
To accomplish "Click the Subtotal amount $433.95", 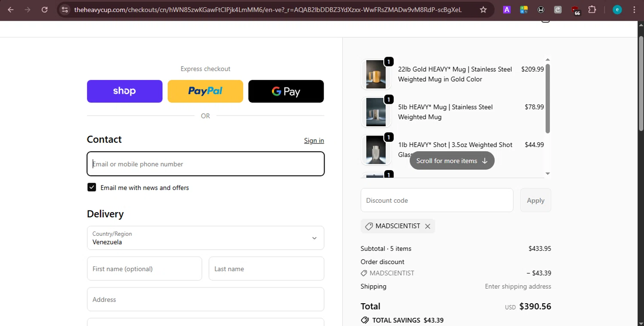I will [x=540, y=249].
